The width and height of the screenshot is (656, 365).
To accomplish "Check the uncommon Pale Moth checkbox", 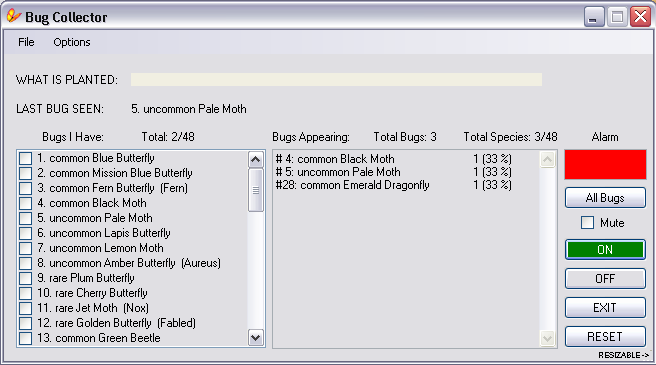I will click(26, 218).
